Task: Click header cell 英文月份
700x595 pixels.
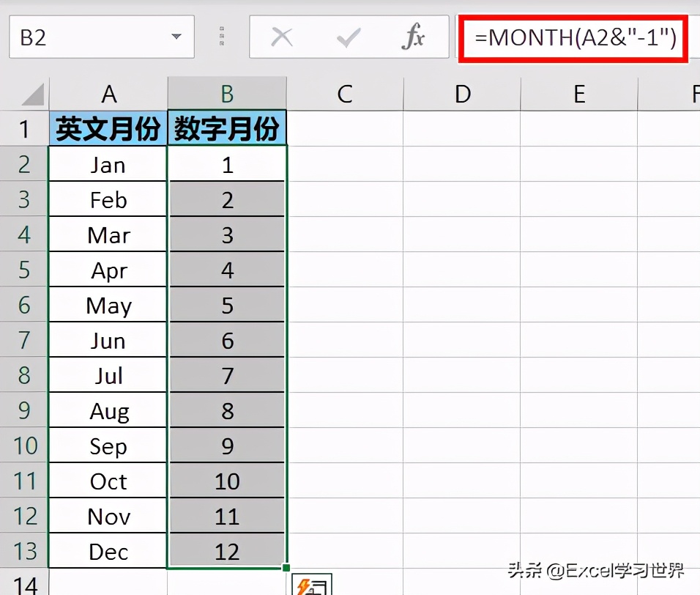Action: coord(108,129)
